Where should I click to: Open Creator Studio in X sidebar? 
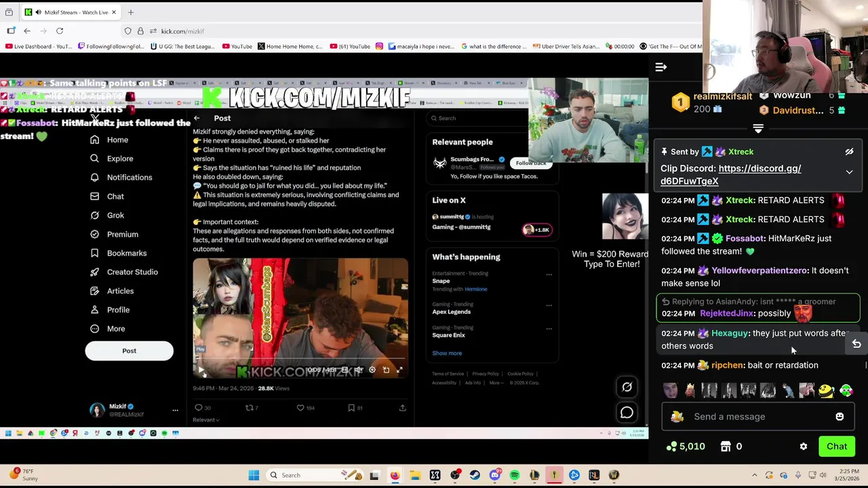click(x=123, y=272)
